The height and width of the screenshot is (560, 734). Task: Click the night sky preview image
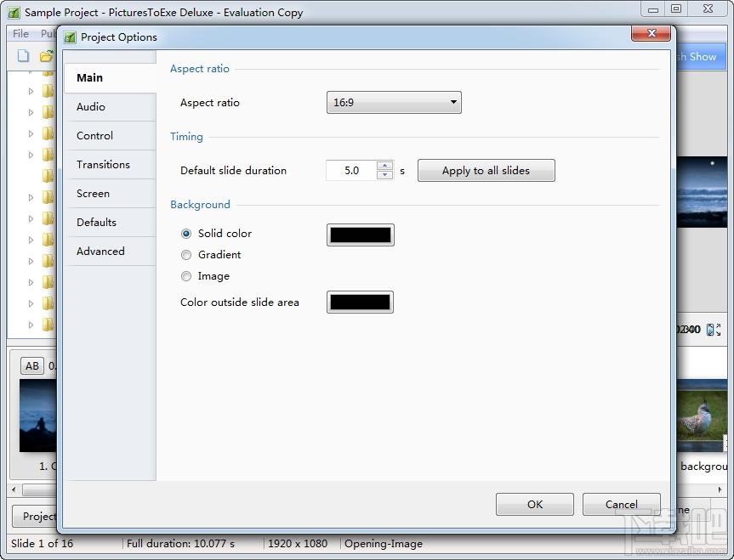[702, 192]
